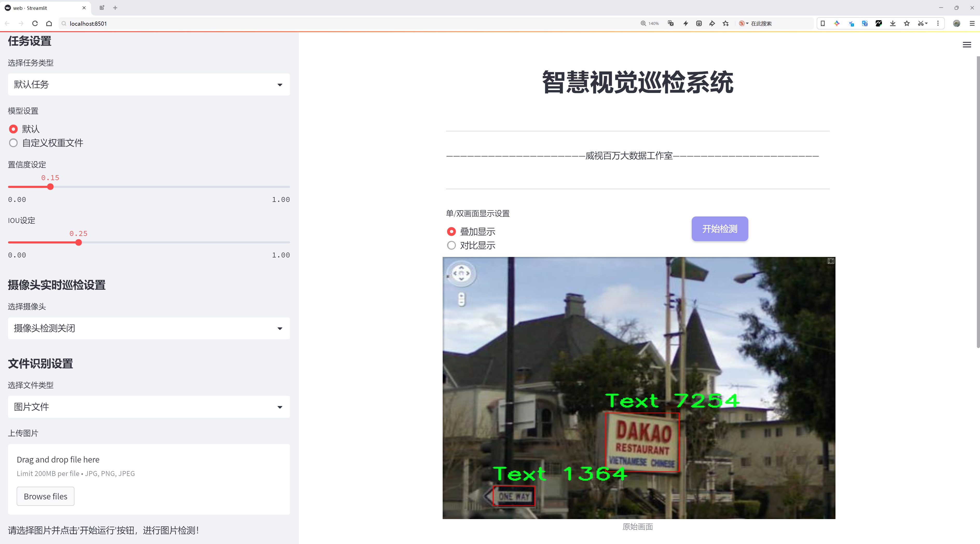Select the 默认 model radio button
The height and width of the screenshot is (544, 980).
pyautogui.click(x=13, y=129)
